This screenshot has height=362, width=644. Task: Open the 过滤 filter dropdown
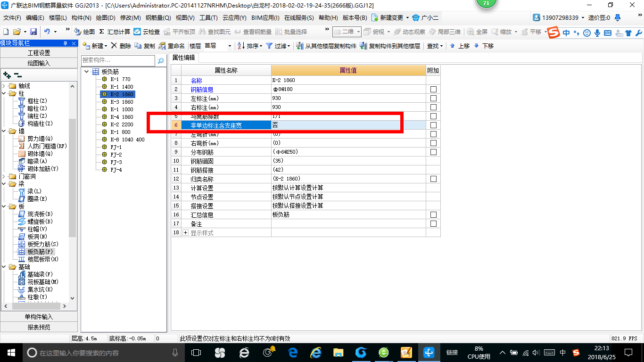pos(278,46)
